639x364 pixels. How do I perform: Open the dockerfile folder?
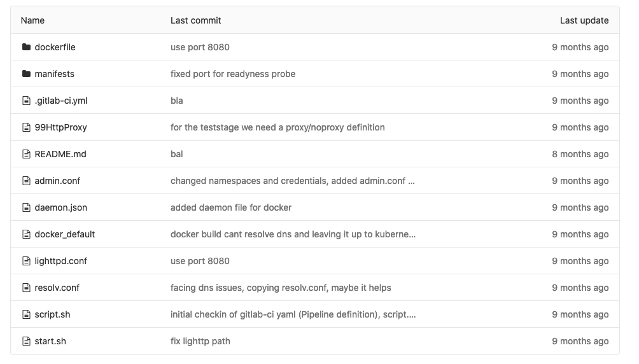tap(55, 47)
